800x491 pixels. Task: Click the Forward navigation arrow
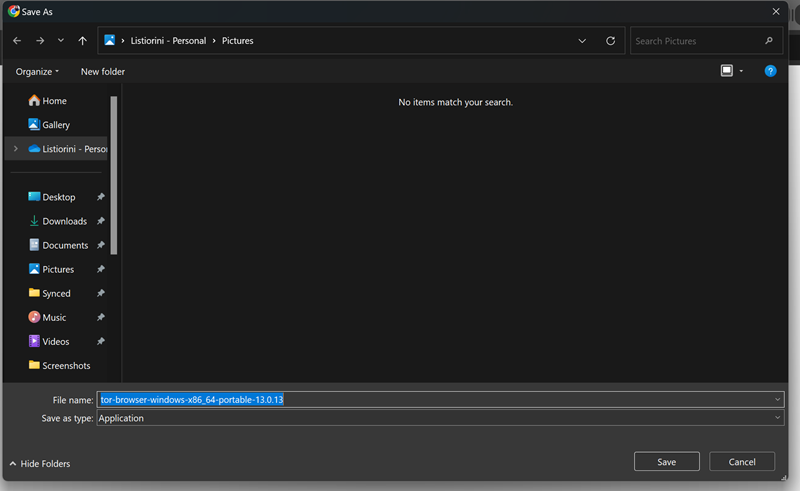[x=39, y=41]
